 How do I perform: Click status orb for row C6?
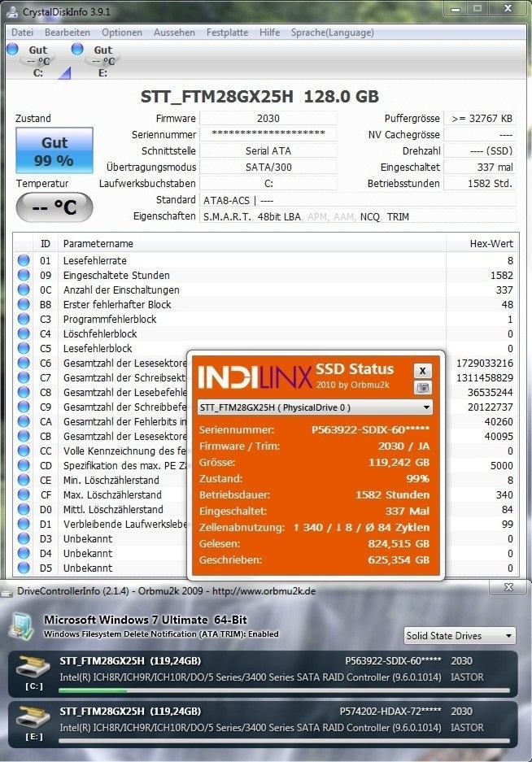point(24,363)
